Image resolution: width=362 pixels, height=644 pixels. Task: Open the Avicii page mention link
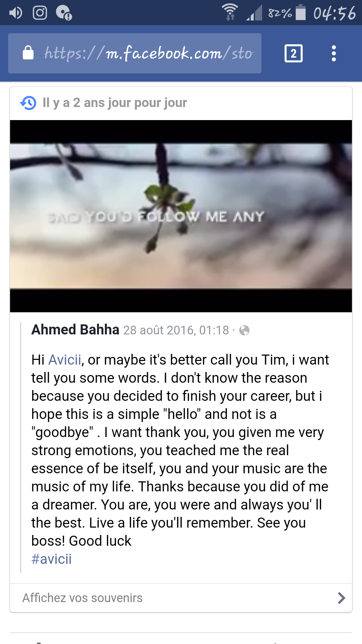(x=65, y=360)
